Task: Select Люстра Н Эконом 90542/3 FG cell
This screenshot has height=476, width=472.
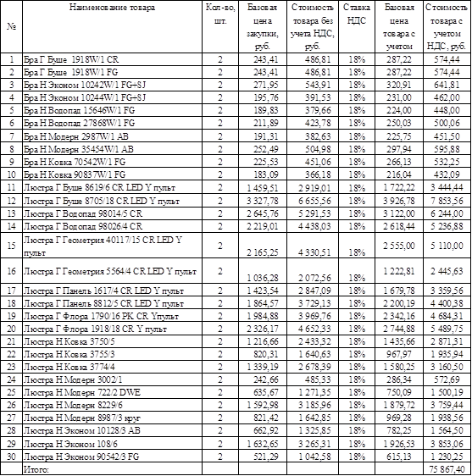Action: tap(112, 457)
